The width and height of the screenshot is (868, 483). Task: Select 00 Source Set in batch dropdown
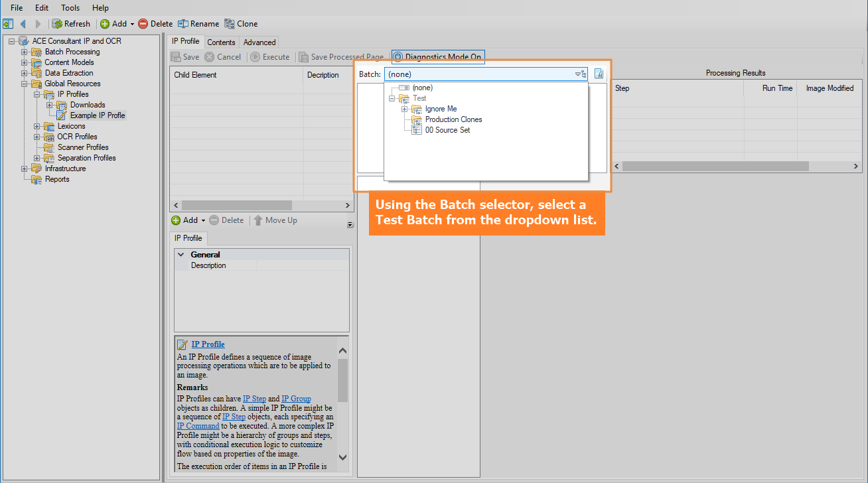(x=448, y=130)
